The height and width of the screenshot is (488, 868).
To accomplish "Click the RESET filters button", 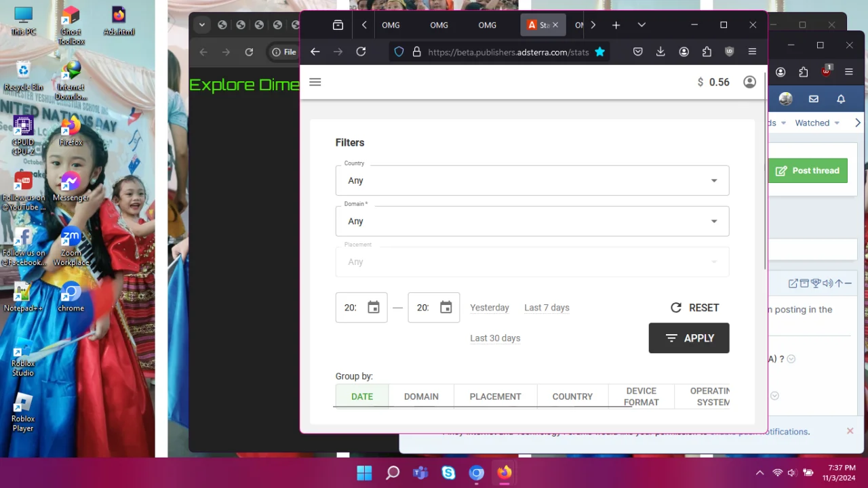I will 694,308.
